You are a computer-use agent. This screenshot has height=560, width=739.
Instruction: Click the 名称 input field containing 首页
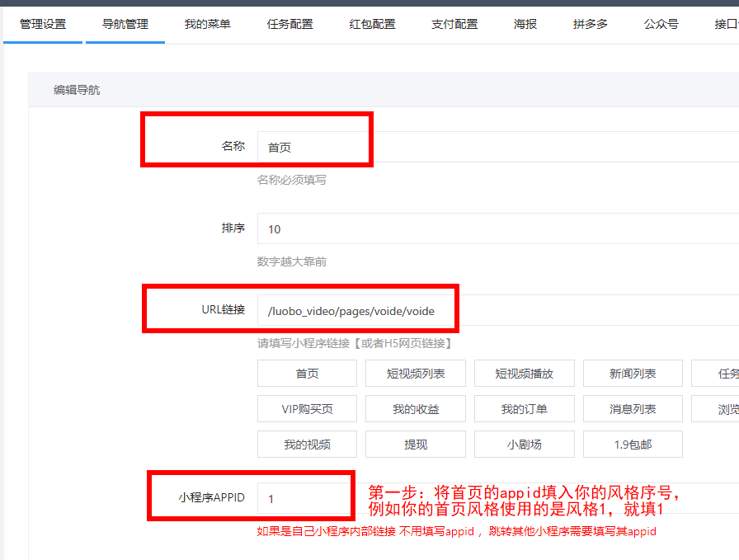[x=498, y=147]
